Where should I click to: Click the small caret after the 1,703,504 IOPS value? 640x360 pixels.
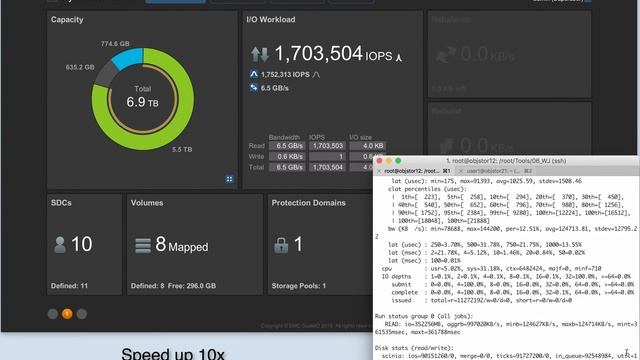[x=399, y=58]
